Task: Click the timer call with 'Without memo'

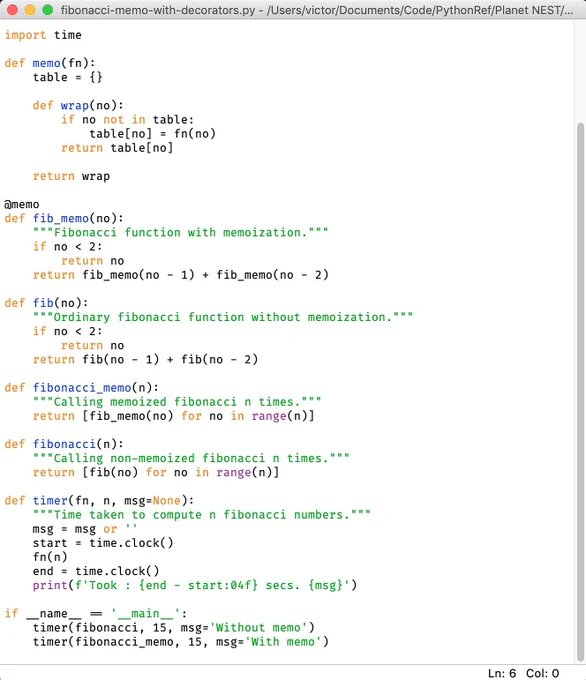Action: [174, 628]
